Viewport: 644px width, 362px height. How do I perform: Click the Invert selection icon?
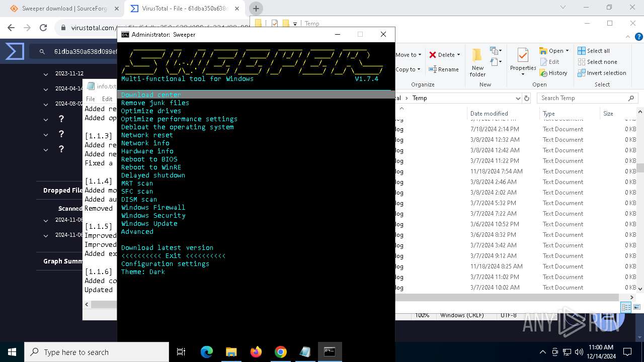[582, 73]
